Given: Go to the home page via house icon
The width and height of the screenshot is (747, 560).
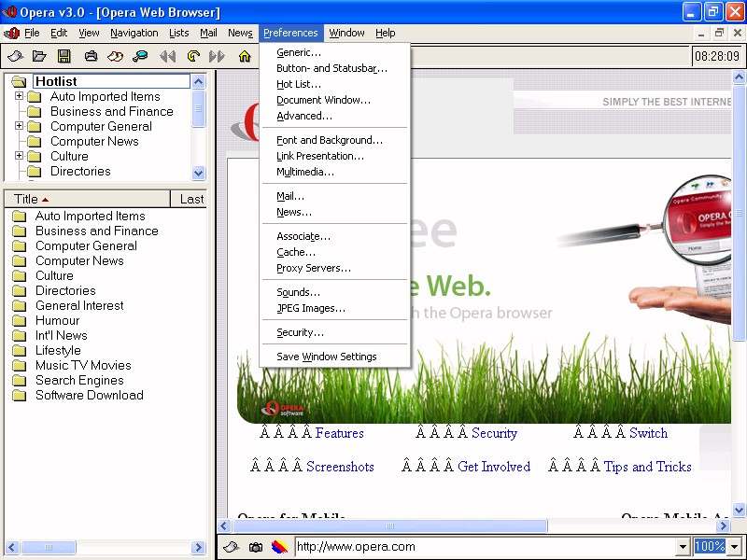Looking at the screenshot, I should pyautogui.click(x=245, y=56).
